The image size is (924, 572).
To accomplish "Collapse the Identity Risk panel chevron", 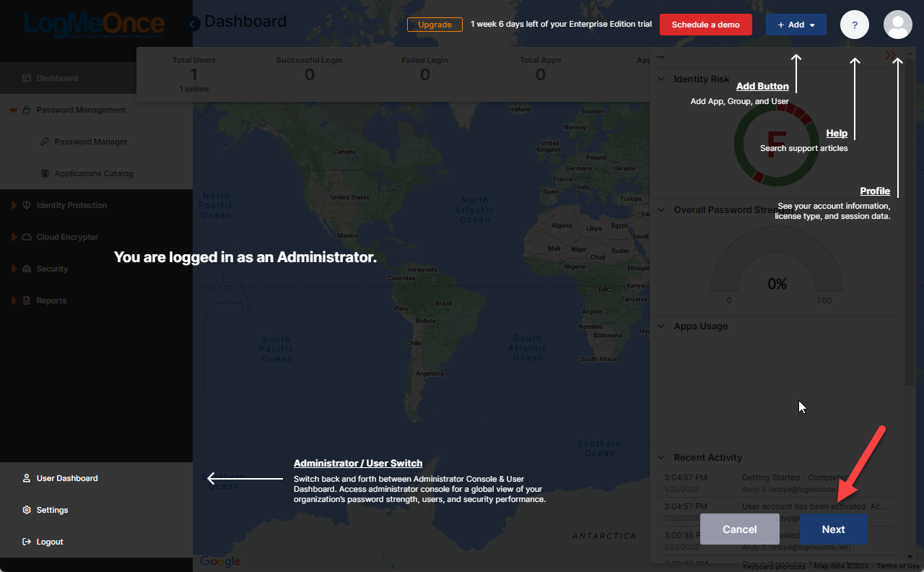I will (x=661, y=79).
